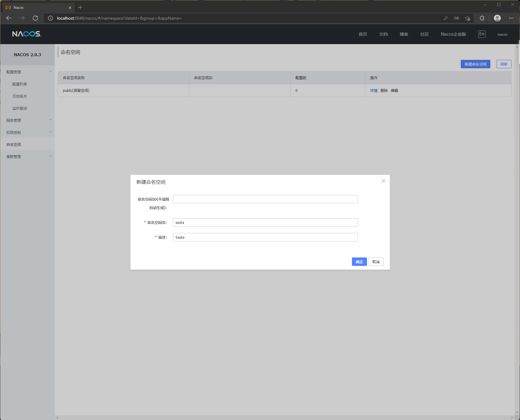Open 历史版本 in the sidebar
The width and height of the screenshot is (520, 420).
[x=20, y=96]
